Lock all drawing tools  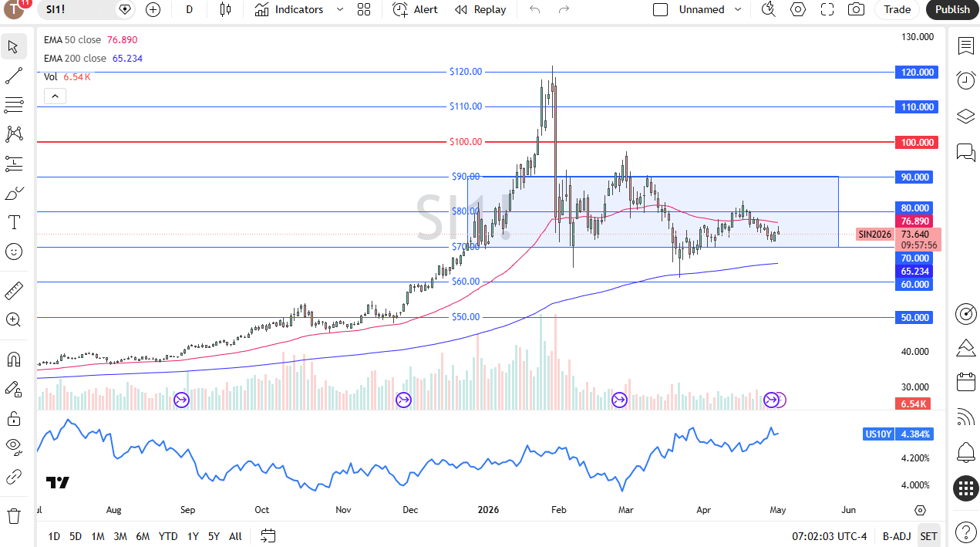coord(14,418)
